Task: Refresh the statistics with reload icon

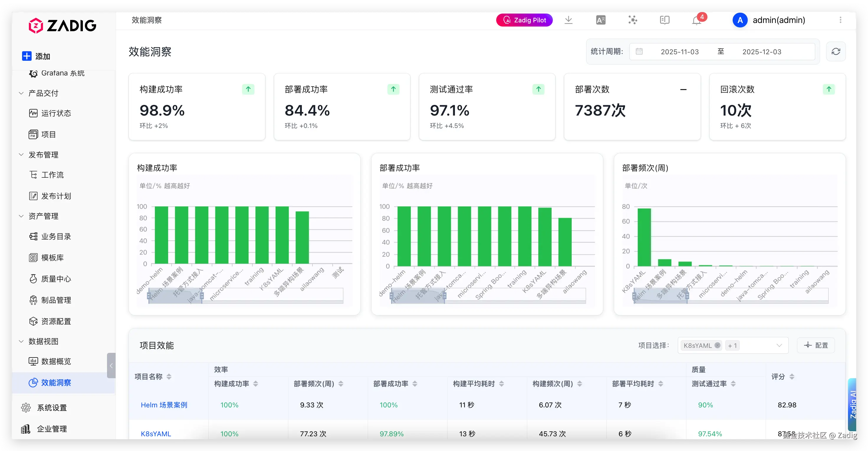Action: pos(836,52)
